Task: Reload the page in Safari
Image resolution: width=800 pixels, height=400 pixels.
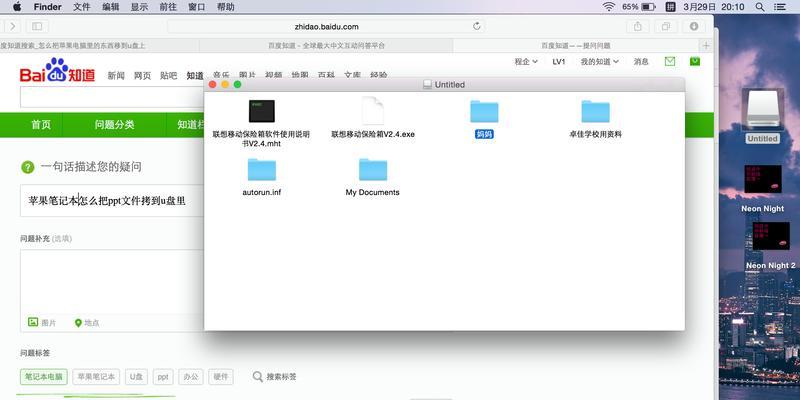Action: [477, 27]
